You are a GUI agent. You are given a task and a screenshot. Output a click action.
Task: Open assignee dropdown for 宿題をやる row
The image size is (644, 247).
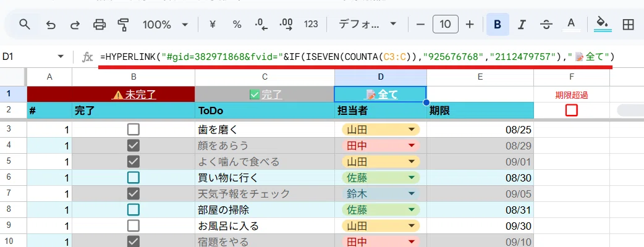point(411,241)
